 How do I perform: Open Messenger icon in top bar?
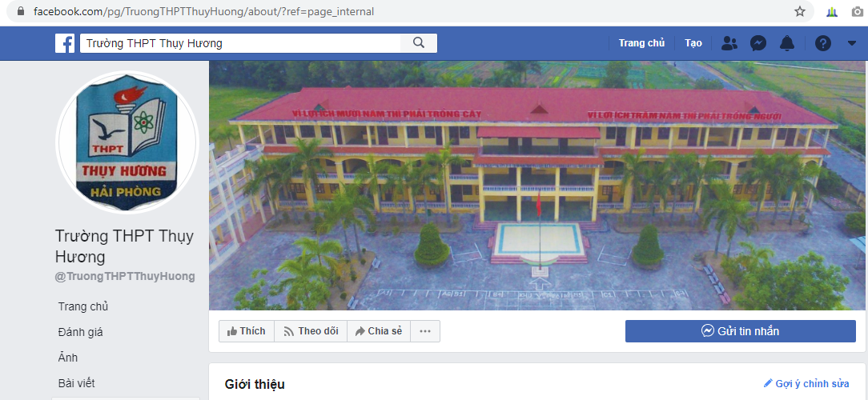click(758, 43)
